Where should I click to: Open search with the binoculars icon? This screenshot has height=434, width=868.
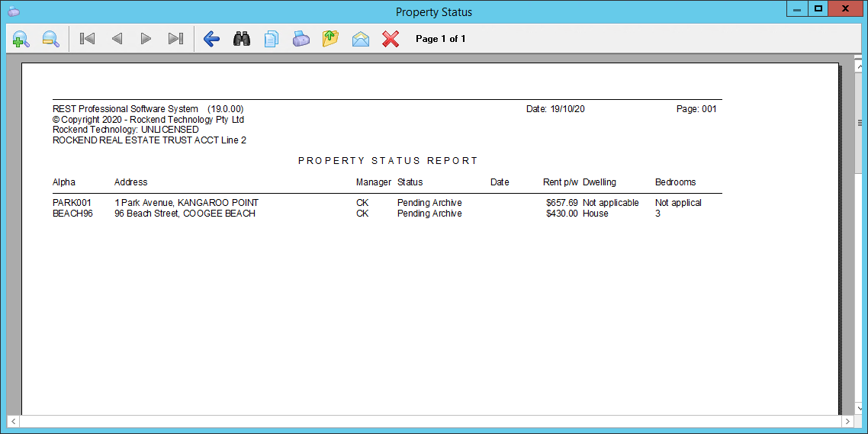[x=241, y=39]
